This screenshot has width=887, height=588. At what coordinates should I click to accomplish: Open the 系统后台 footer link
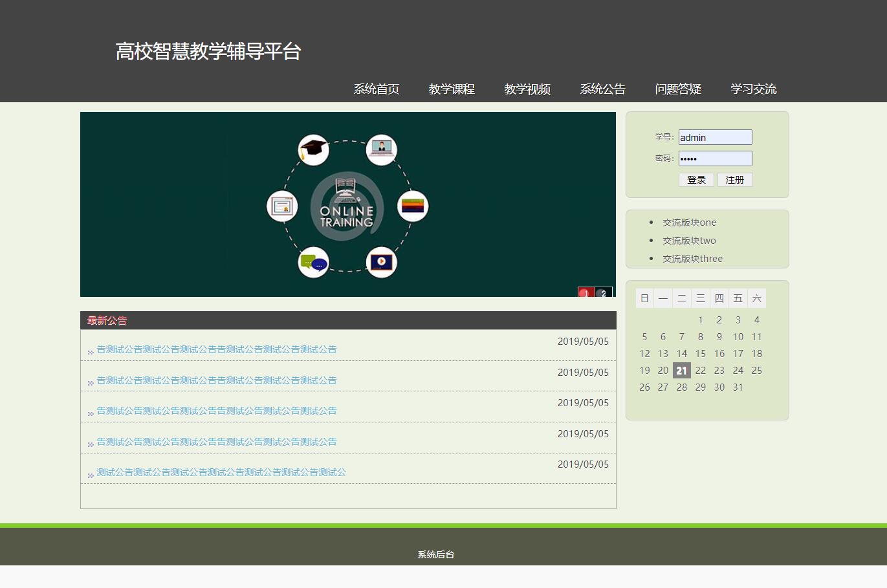point(435,554)
